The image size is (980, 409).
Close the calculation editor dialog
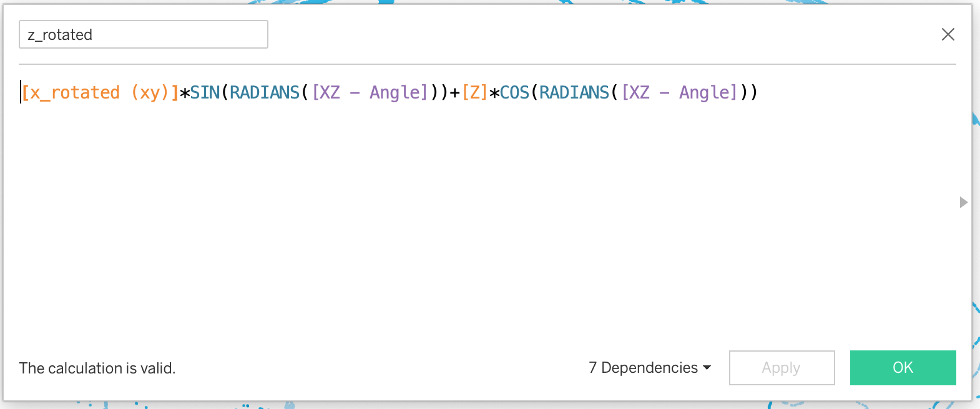pos(948,34)
